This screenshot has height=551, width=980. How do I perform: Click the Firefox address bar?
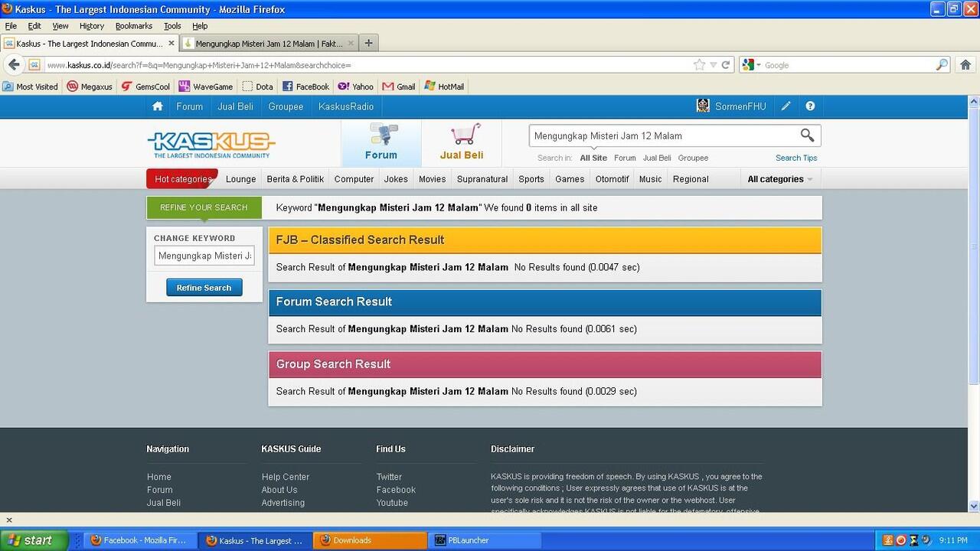tap(367, 65)
